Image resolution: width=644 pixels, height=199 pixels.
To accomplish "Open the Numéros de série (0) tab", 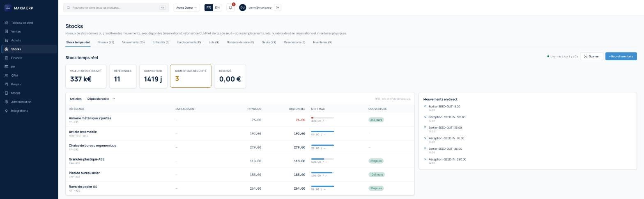I will point(240,42).
